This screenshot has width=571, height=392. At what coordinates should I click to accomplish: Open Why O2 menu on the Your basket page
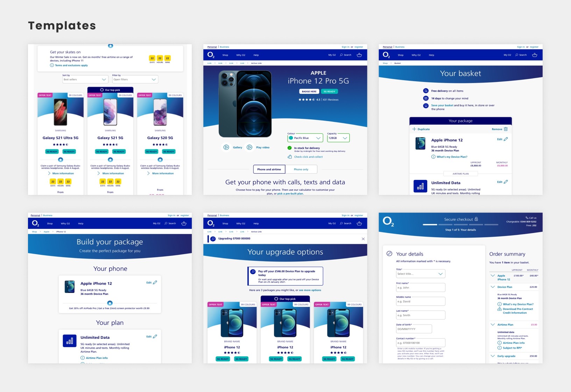tap(416, 55)
